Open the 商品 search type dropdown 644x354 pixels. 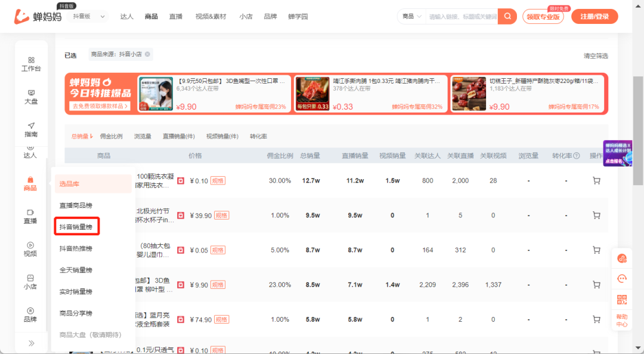click(411, 17)
